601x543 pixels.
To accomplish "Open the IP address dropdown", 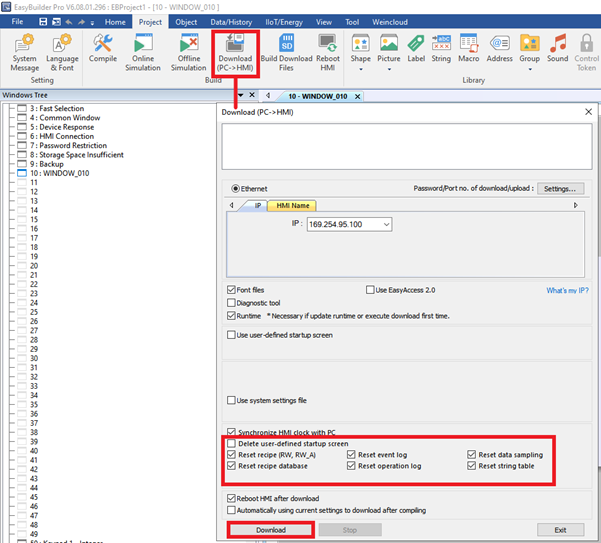I will pos(386,224).
